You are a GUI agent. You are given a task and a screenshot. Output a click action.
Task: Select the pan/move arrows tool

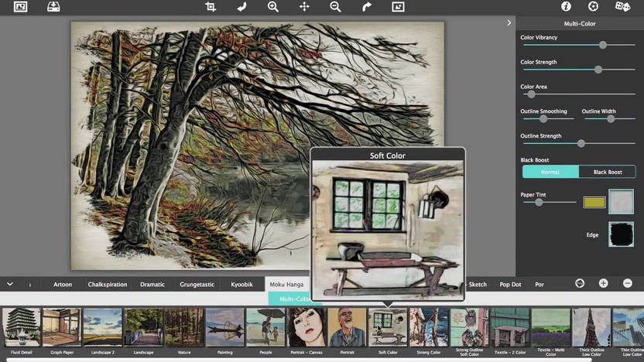[304, 7]
